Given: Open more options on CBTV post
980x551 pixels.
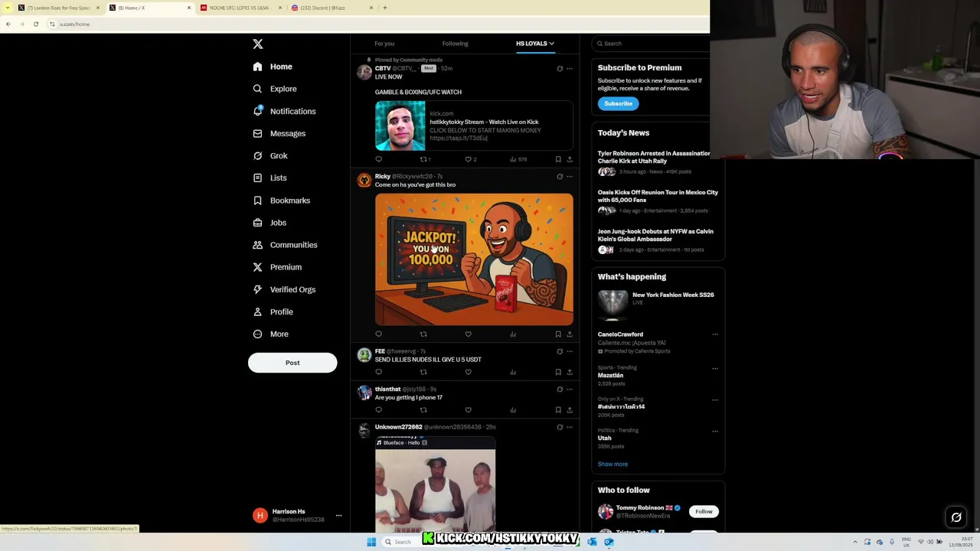Looking at the screenshot, I should click(570, 68).
